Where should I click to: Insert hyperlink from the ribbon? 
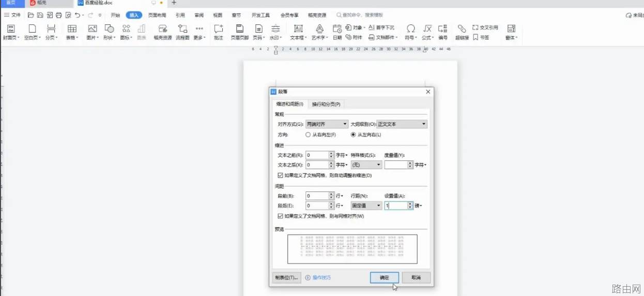point(462,29)
